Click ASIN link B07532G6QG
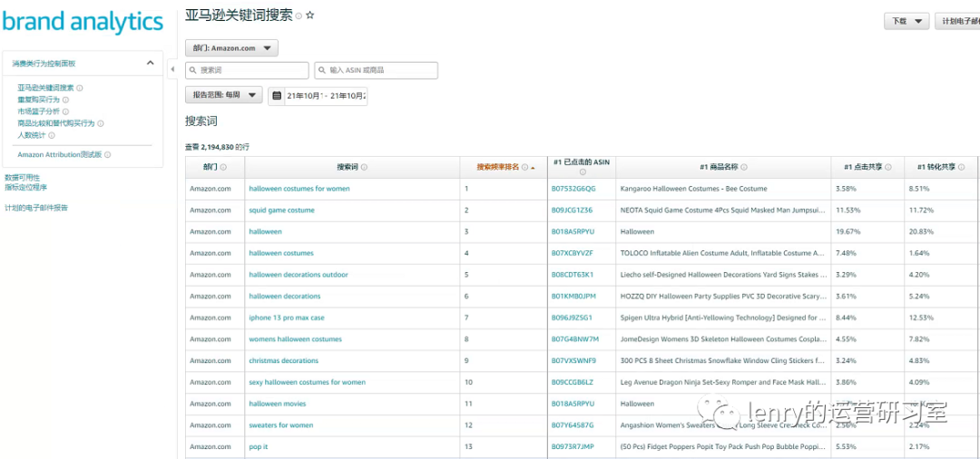This screenshot has height=459, width=980. click(x=573, y=189)
